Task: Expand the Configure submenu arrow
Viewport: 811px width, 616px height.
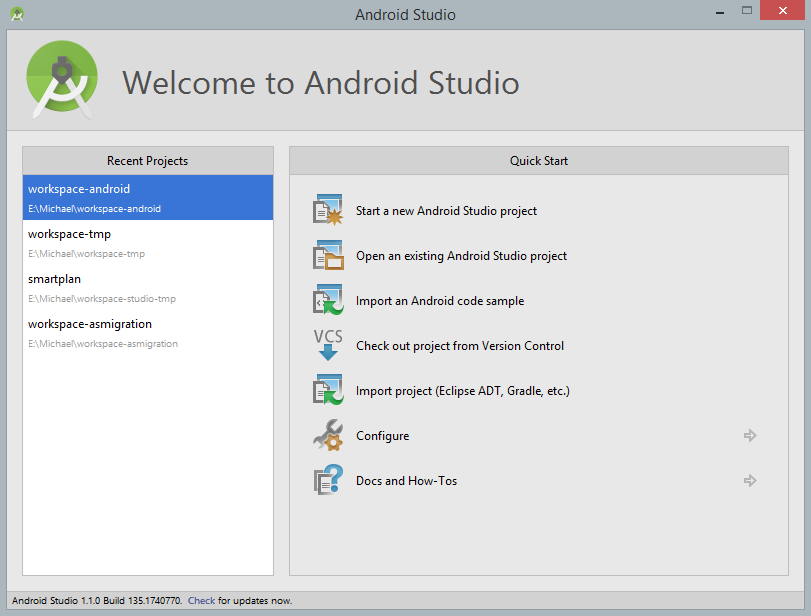Action: tap(750, 435)
